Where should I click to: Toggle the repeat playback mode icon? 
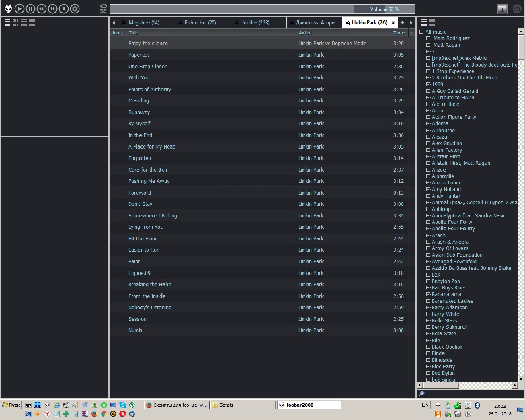coord(104,6)
